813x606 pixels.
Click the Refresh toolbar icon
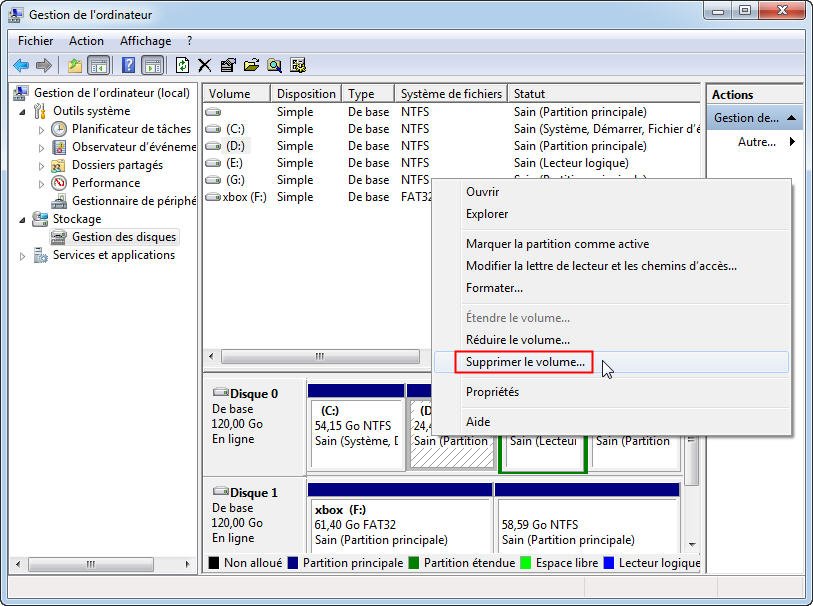coord(182,65)
